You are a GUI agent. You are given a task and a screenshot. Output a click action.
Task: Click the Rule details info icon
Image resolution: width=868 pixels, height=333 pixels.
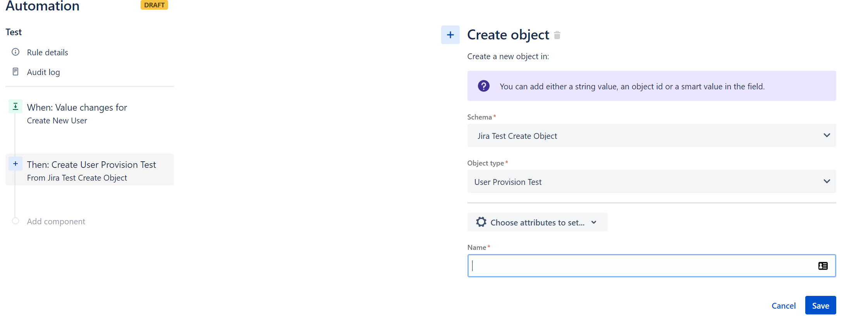pos(15,52)
